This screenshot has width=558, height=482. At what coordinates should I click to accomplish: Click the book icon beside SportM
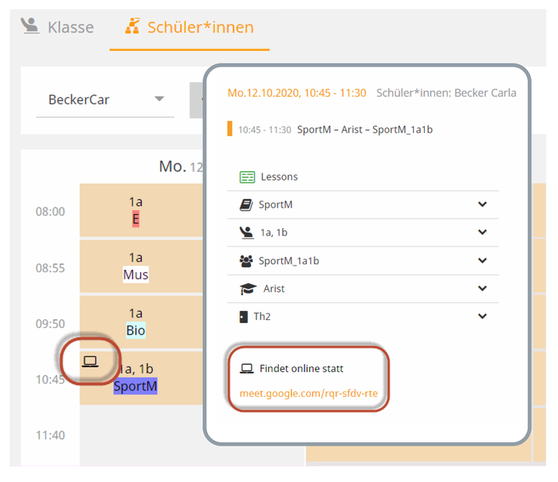click(246, 205)
